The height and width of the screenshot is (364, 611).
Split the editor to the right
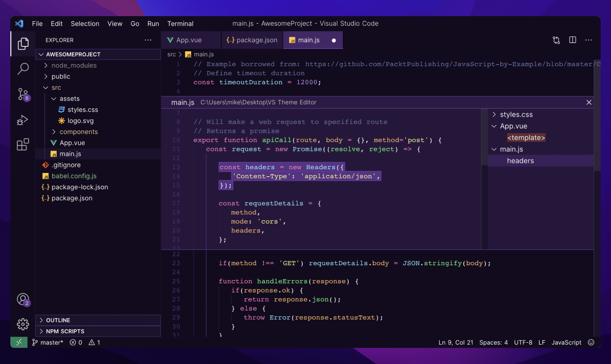[x=573, y=40]
